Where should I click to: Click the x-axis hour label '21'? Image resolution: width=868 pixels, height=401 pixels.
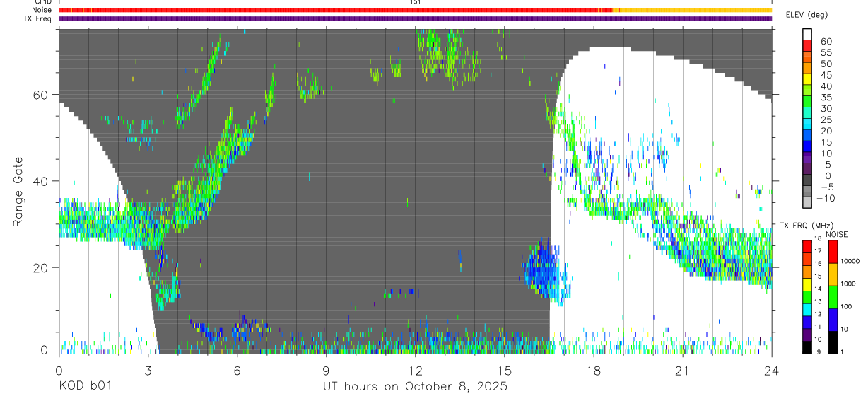click(x=682, y=370)
